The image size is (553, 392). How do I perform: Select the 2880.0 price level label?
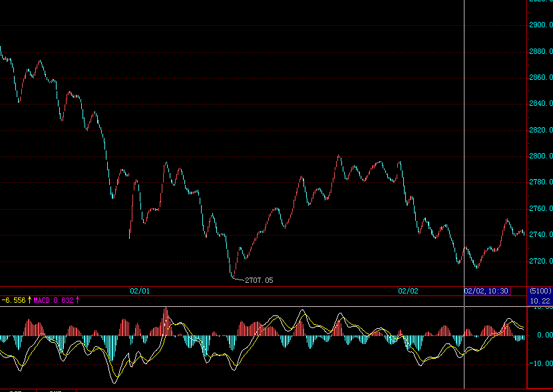pyautogui.click(x=540, y=52)
